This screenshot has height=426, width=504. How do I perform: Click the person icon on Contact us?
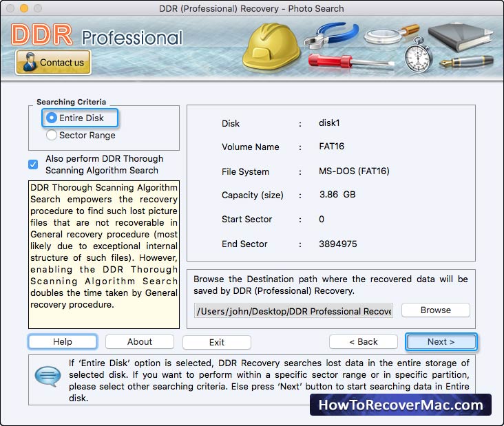click(x=30, y=62)
